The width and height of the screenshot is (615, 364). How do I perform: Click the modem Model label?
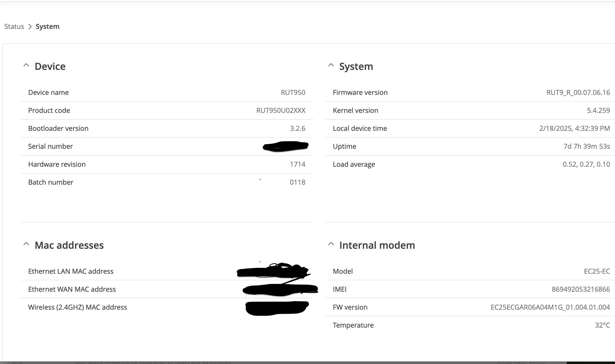[x=343, y=271]
